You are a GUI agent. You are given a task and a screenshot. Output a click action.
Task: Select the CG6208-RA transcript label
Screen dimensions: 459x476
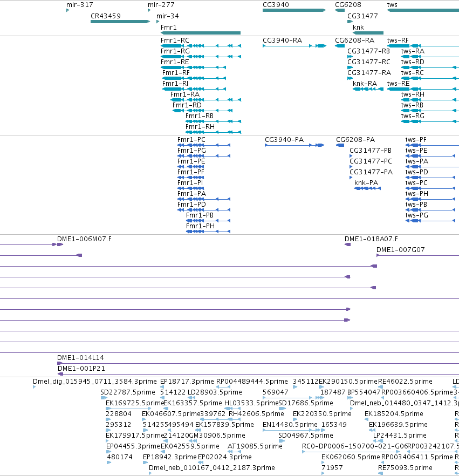(355, 40)
